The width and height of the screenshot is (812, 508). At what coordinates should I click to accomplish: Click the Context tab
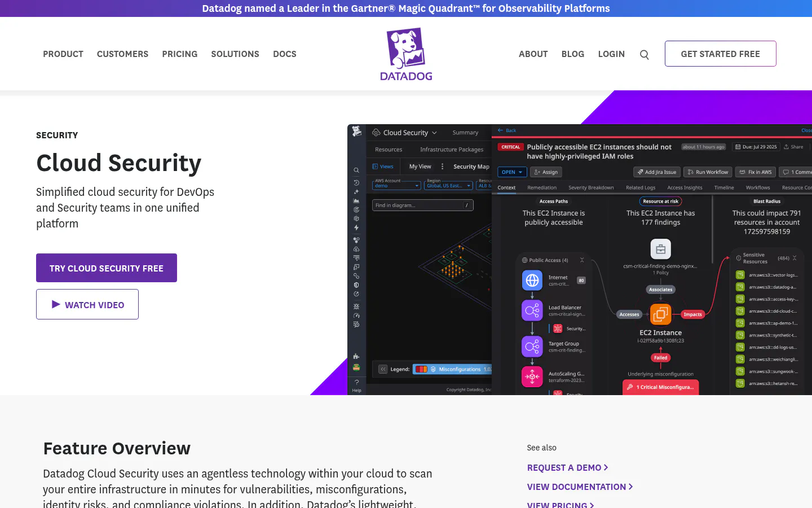pyautogui.click(x=506, y=187)
